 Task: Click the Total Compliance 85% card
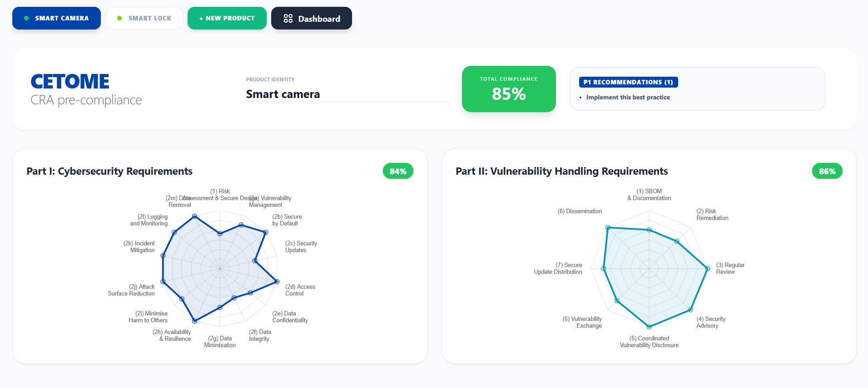point(509,89)
